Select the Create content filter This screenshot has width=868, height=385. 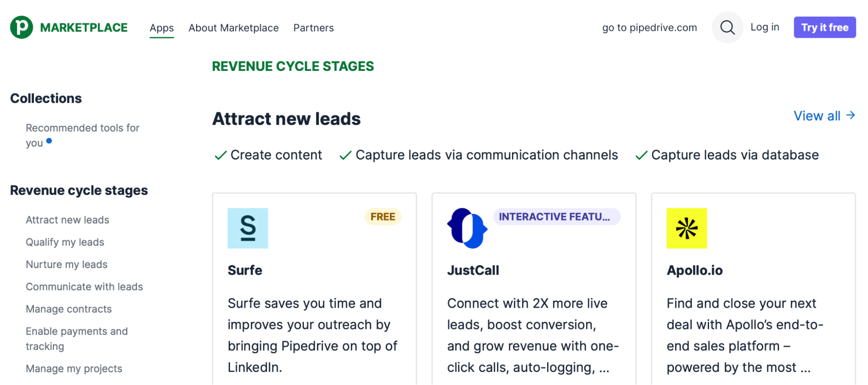tap(277, 155)
